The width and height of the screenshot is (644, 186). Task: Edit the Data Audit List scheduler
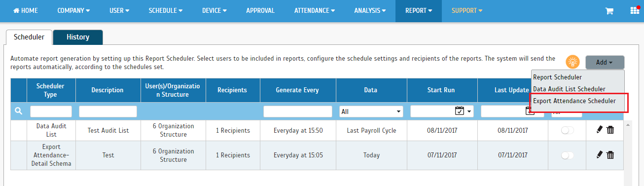click(600, 130)
